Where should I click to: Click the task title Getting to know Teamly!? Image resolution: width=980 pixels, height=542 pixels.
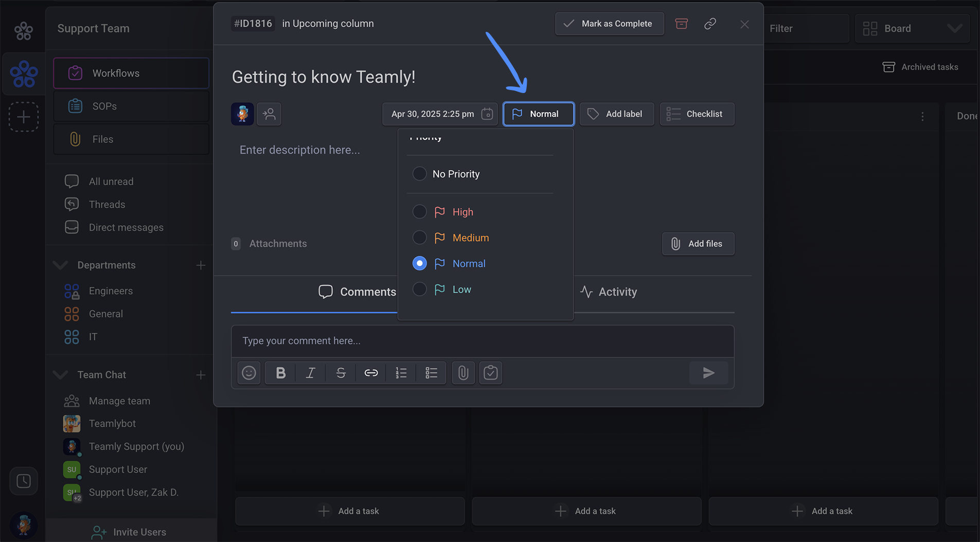(324, 77)
